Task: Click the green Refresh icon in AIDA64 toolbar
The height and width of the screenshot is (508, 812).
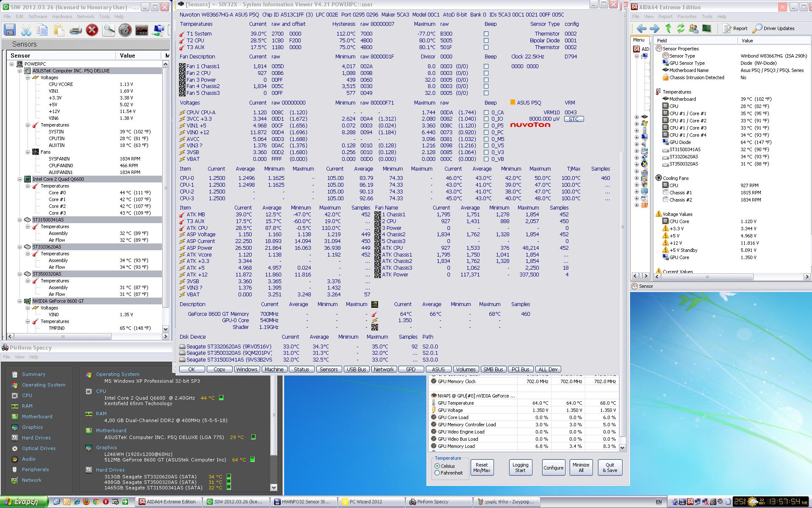Action: [x=680, y=28]
